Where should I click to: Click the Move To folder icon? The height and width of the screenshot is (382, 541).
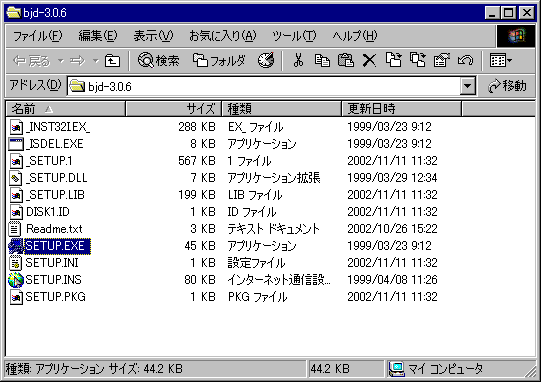393,60
